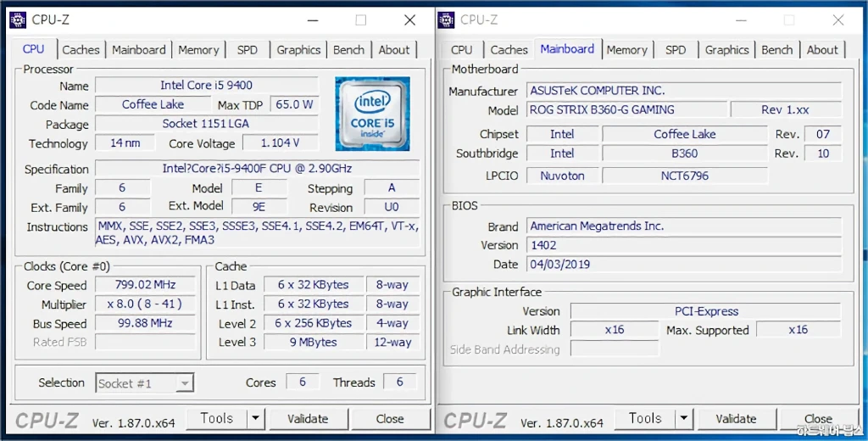Click the NCT6796 LPCIO model field

coord(685,176)
